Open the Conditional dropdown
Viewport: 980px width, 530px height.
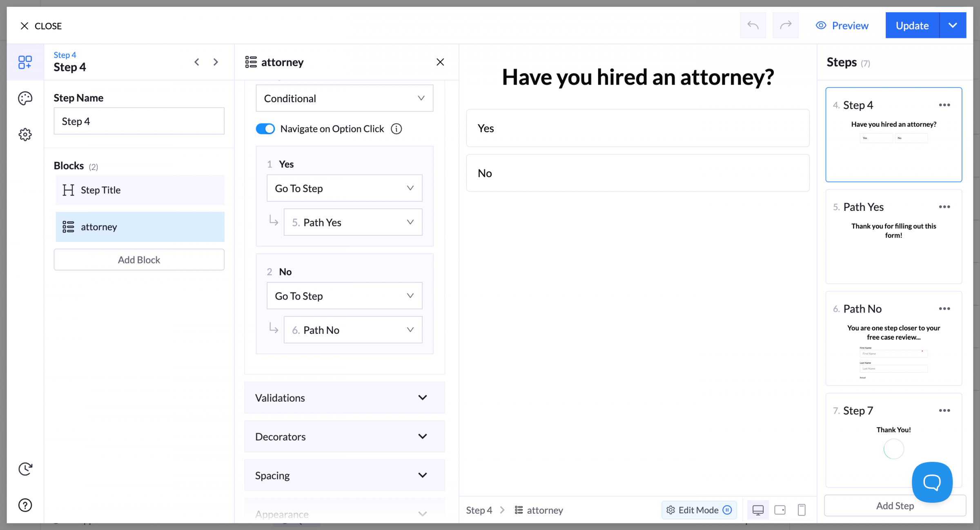point(344,98)
